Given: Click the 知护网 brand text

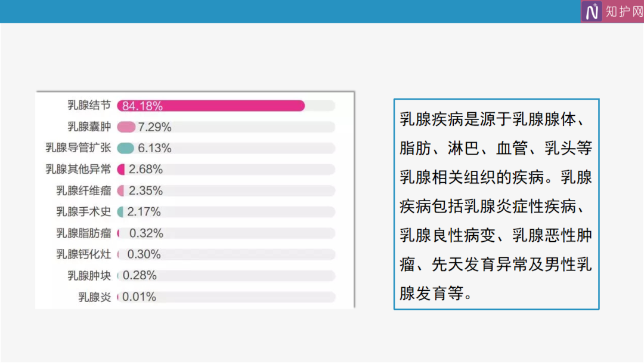Looking at the screenshot, I should coord(624,11).
